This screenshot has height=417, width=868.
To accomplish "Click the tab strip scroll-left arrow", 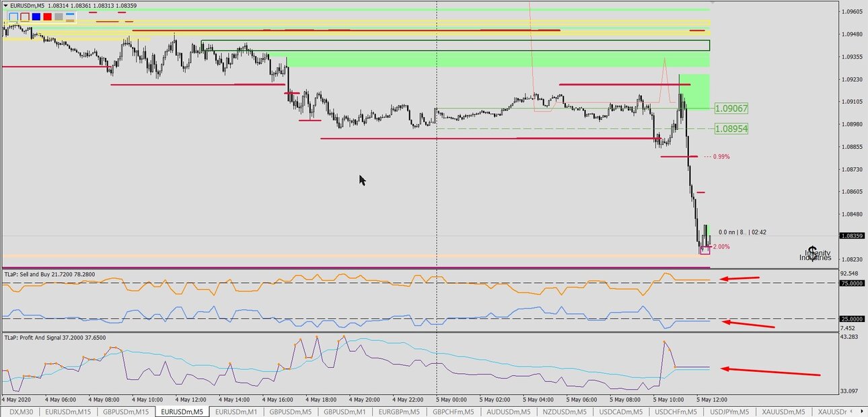I will pyautogui.click(x=851, y=411).
